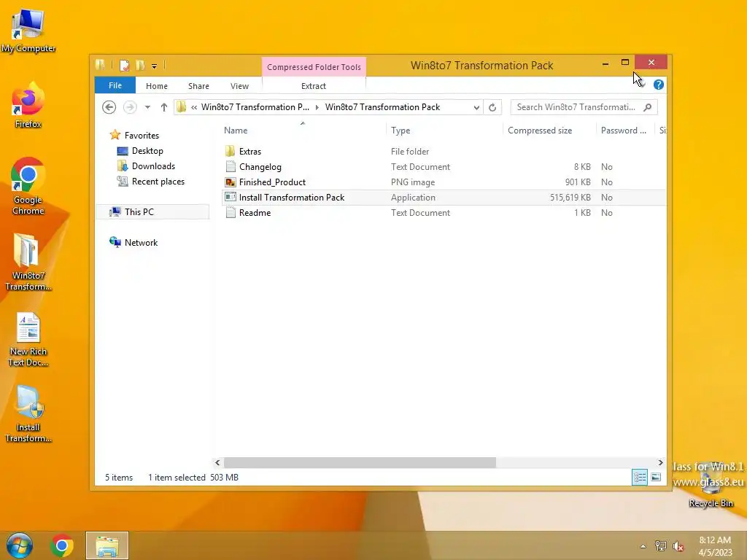Go back with the Explorer back arrow

tap(109, 107)
